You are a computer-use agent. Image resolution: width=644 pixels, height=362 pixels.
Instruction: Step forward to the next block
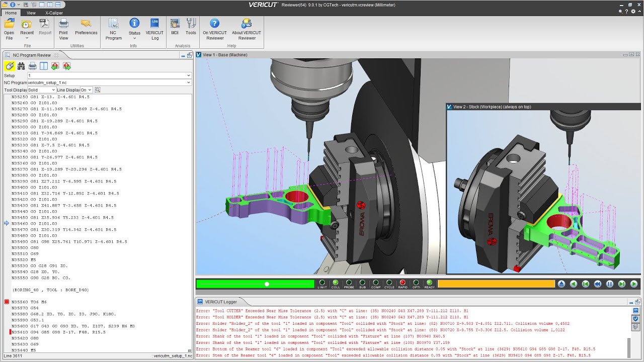[x=622, y=284]
